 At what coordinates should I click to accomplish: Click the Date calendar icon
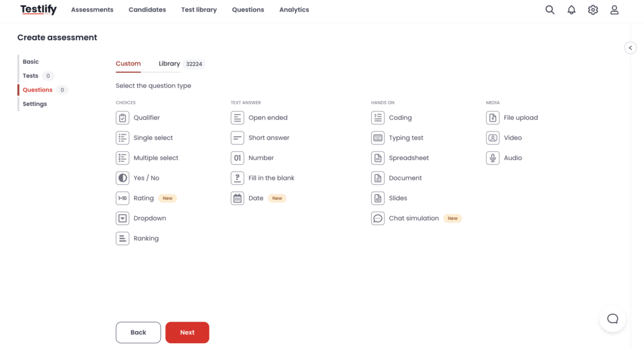237,198
